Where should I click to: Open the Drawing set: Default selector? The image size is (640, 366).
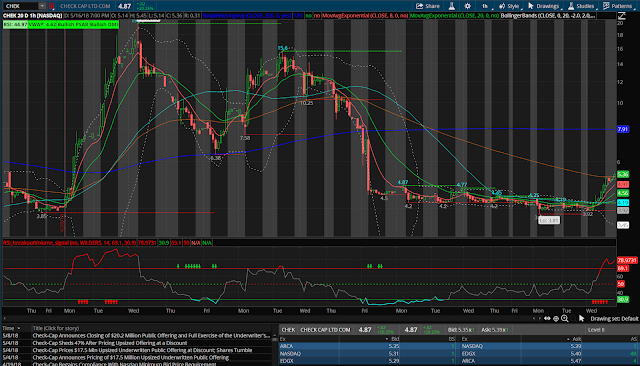(614, 319)
